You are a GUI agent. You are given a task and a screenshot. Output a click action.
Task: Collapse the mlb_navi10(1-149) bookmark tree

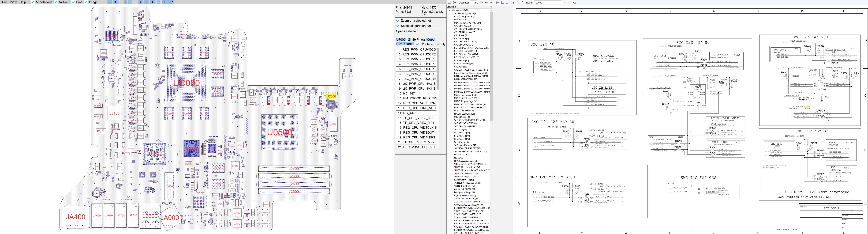449,10
